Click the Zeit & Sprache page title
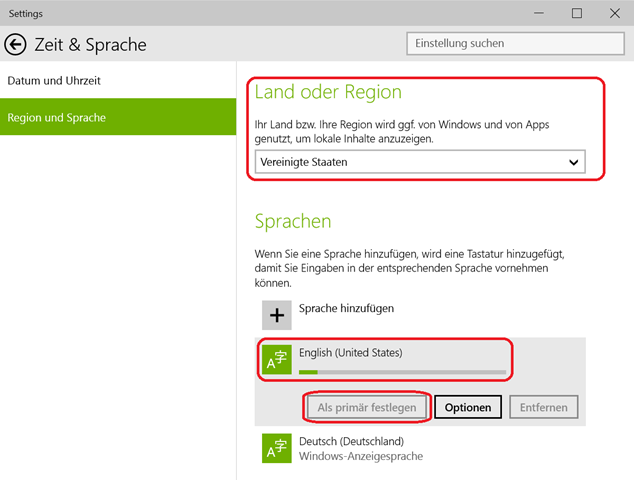Screen dimensions: 634x480 (91, 44)
